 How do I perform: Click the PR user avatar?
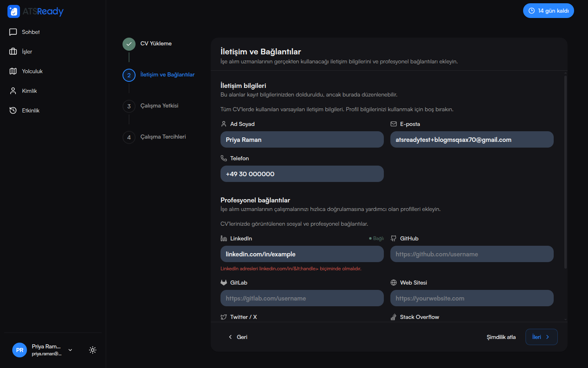pyautogui.click(x=20, y=350)
